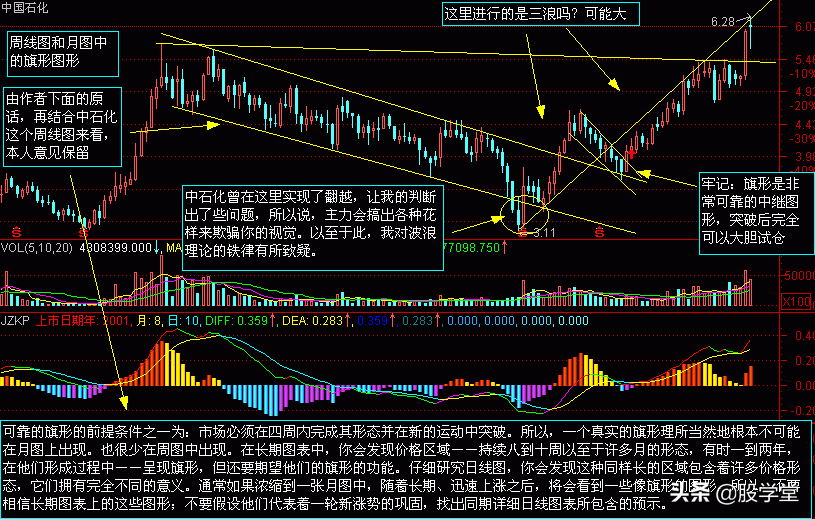Select the VOL(5,10,20) indicator label

click(36, 247)
